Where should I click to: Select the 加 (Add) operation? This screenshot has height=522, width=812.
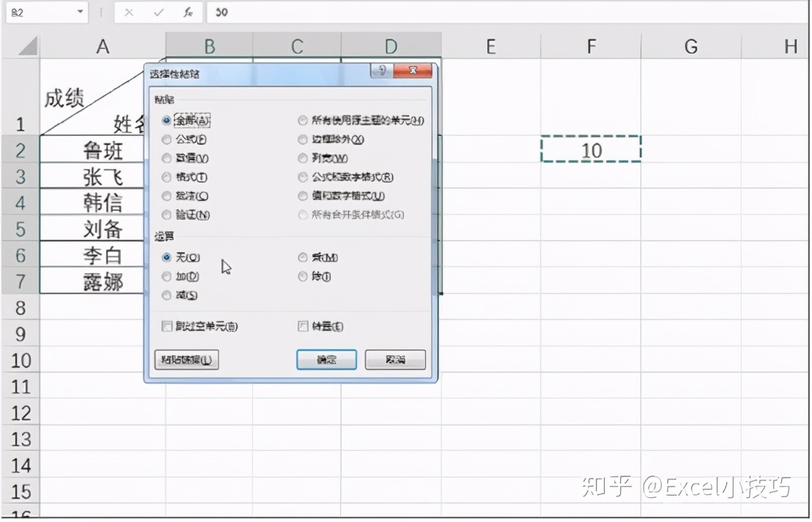click(167, 276)
